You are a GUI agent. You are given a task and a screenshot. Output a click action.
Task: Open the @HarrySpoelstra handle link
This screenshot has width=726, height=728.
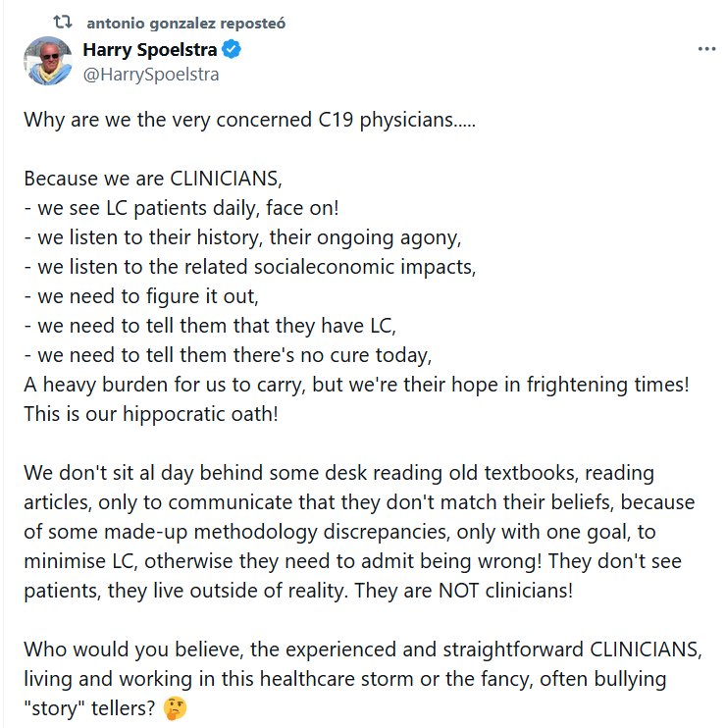150,74
